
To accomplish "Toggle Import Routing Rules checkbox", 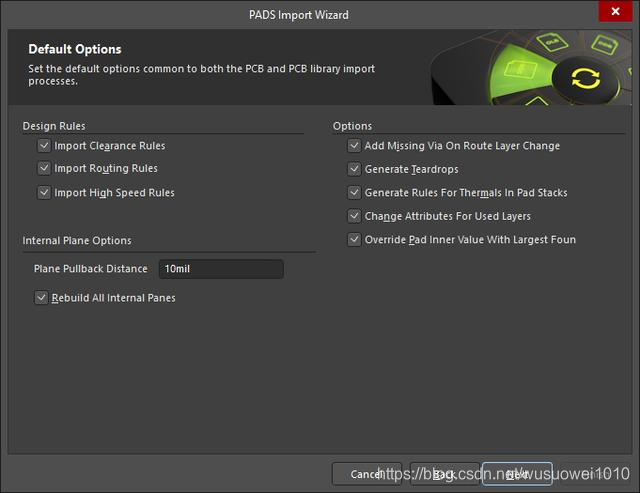I will click(44, 168).
